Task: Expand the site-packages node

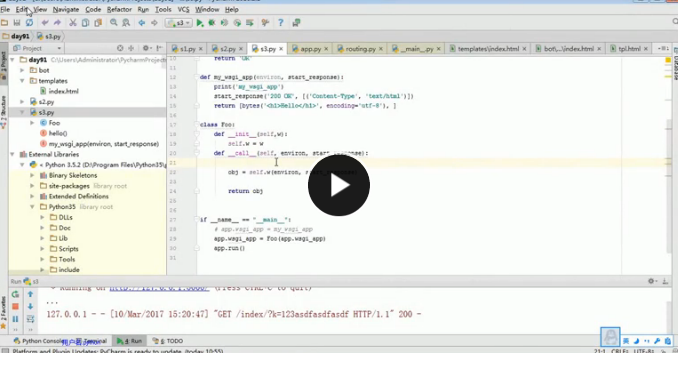Action: pyautogui.click(x=32, y=186)
